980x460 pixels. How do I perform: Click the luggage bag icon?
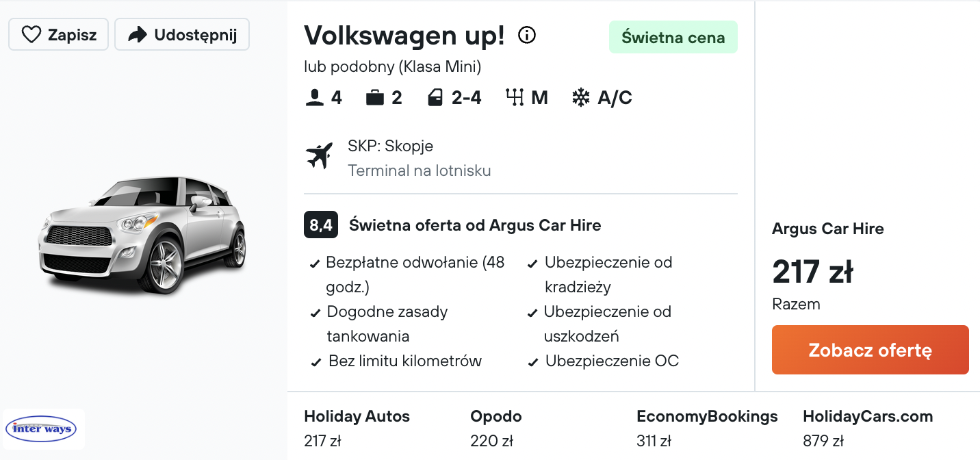[375, 99]
